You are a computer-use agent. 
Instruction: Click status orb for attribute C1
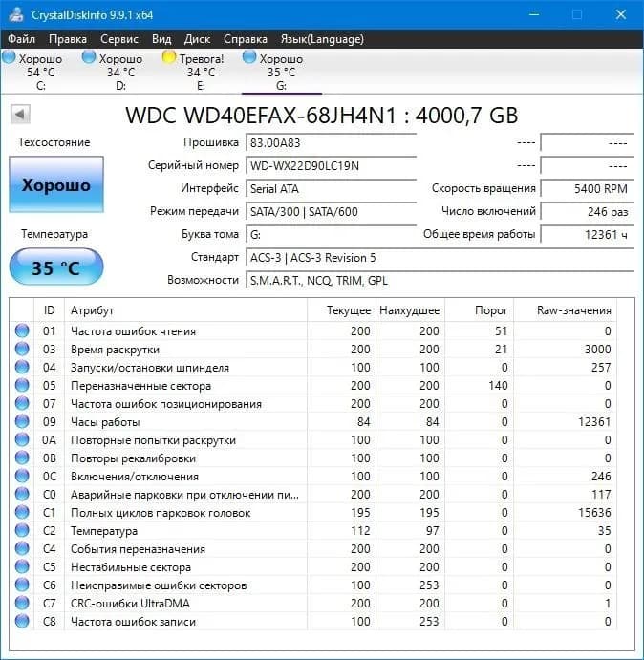[x=22, y=512]
